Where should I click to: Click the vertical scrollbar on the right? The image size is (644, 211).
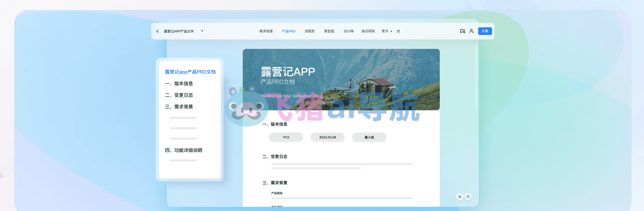point(476,76)
